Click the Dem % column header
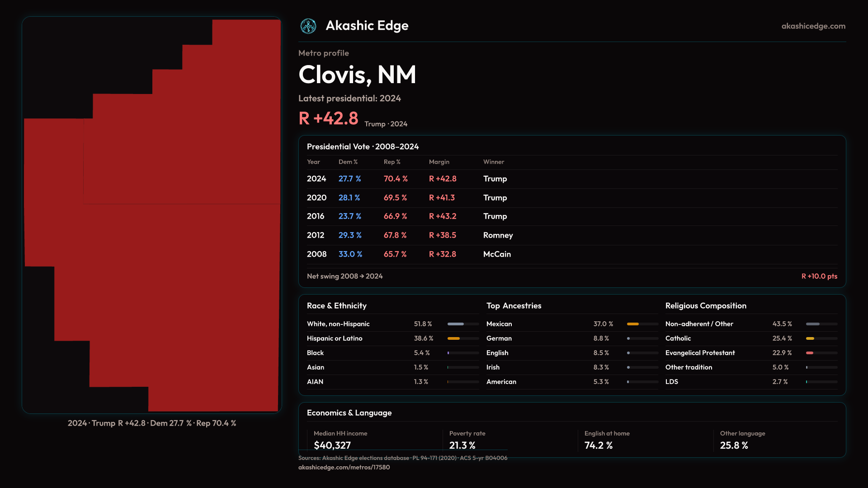This screenshot has height=488, width=868. tap(348, 162)
